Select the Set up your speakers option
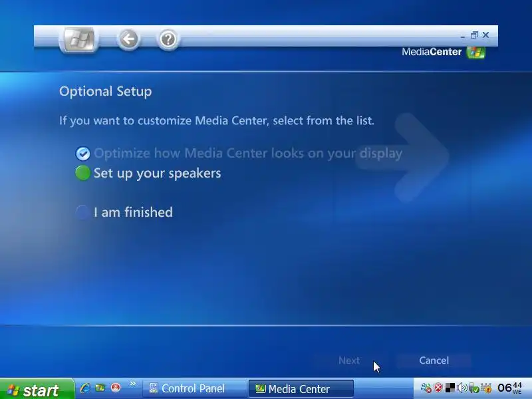 (x=148, y=173)
